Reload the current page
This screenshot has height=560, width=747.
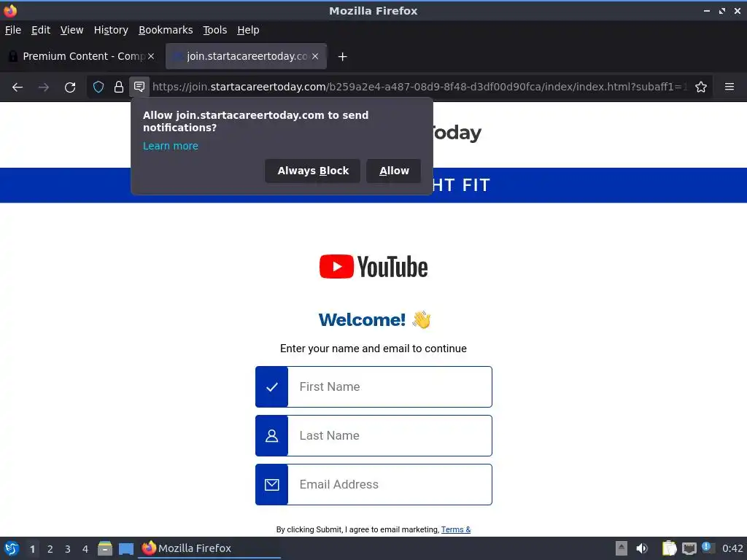click(x=70, y=87)
